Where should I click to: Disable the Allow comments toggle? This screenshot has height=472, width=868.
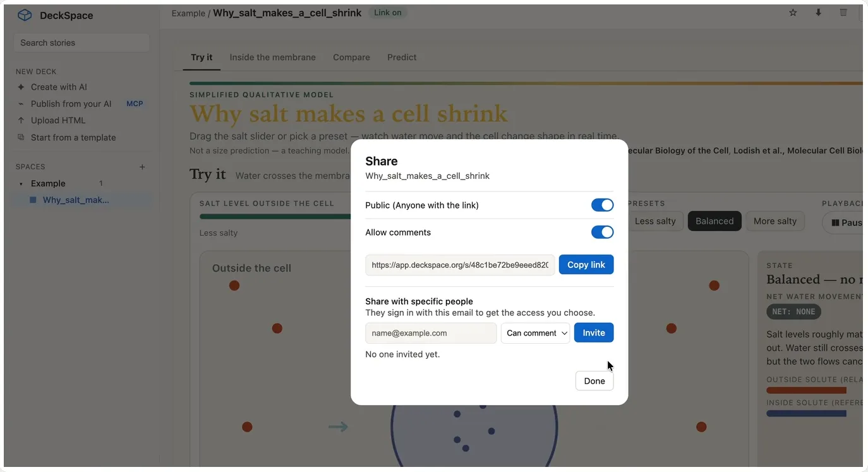pos(602,232)
